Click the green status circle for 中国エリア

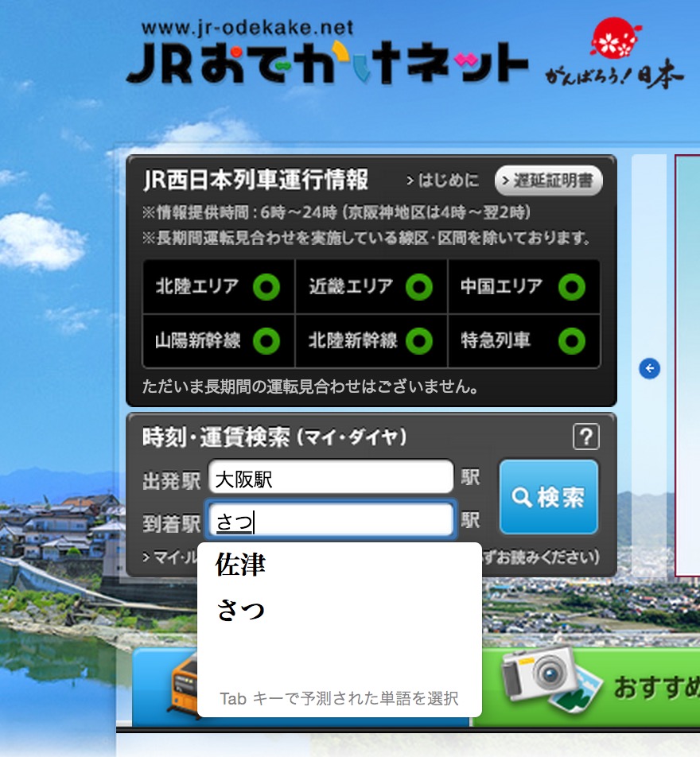click(571, 287)
